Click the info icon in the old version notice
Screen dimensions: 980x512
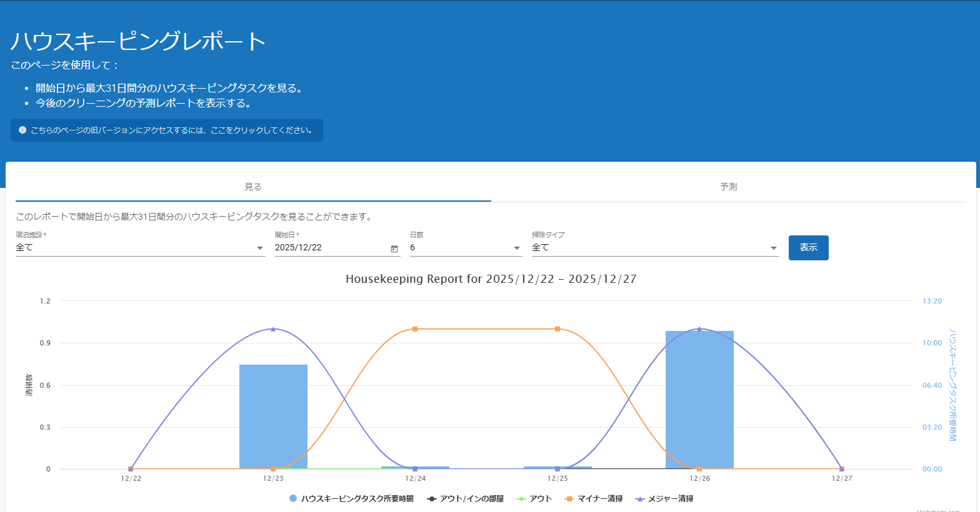pyautogui.click(x=22, y=130)
